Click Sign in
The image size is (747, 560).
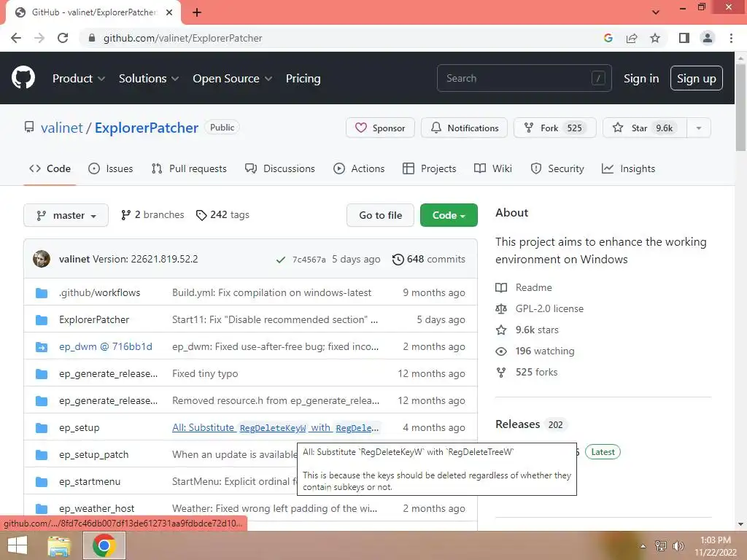coord(641,79)
